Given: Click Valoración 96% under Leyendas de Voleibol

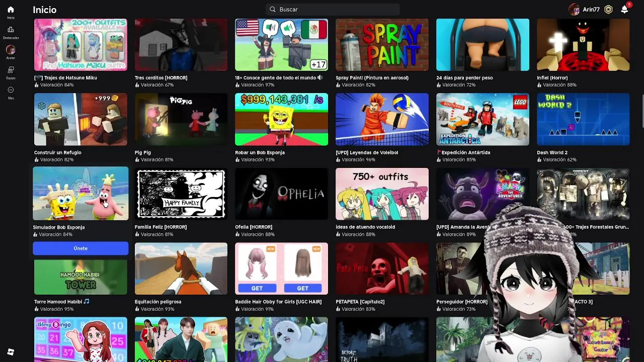Looking at the screenshot, I should (358, 159).
